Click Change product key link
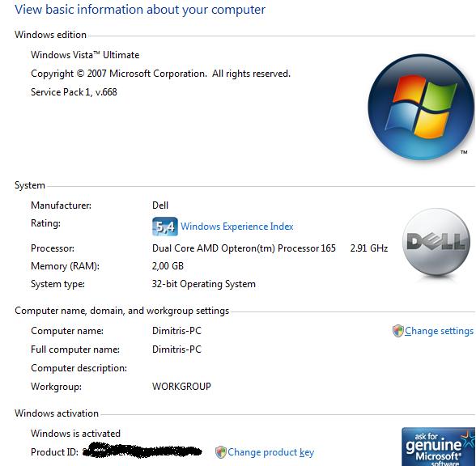Image resolution: width=476 pixels, height=466 pixels. pos(270,452)
